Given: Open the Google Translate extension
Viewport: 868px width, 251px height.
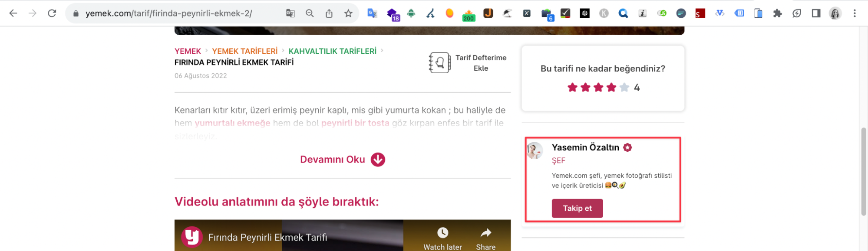Looking at the screenshot, I should [372, 13].
